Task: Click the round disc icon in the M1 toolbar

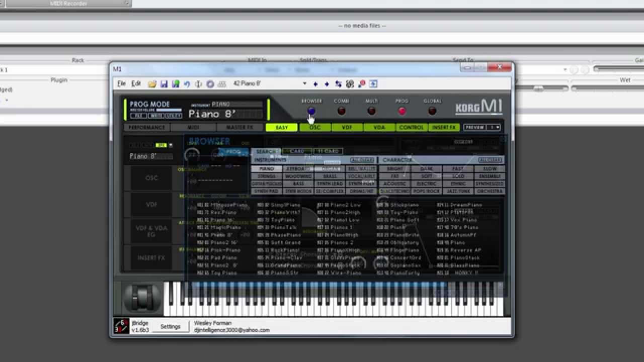Action: 210,84
